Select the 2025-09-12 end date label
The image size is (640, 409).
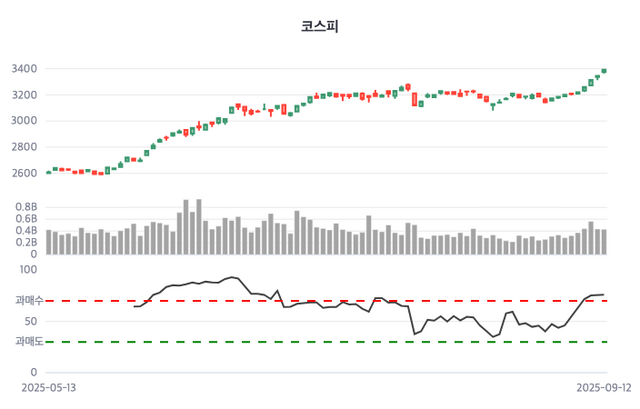(603, 387)
